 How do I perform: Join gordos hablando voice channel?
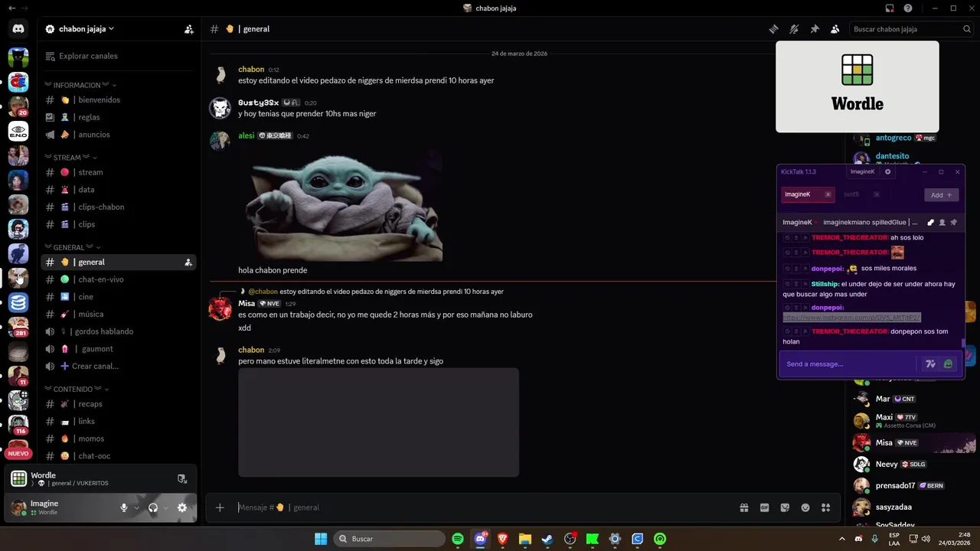(x=118, y=331)
